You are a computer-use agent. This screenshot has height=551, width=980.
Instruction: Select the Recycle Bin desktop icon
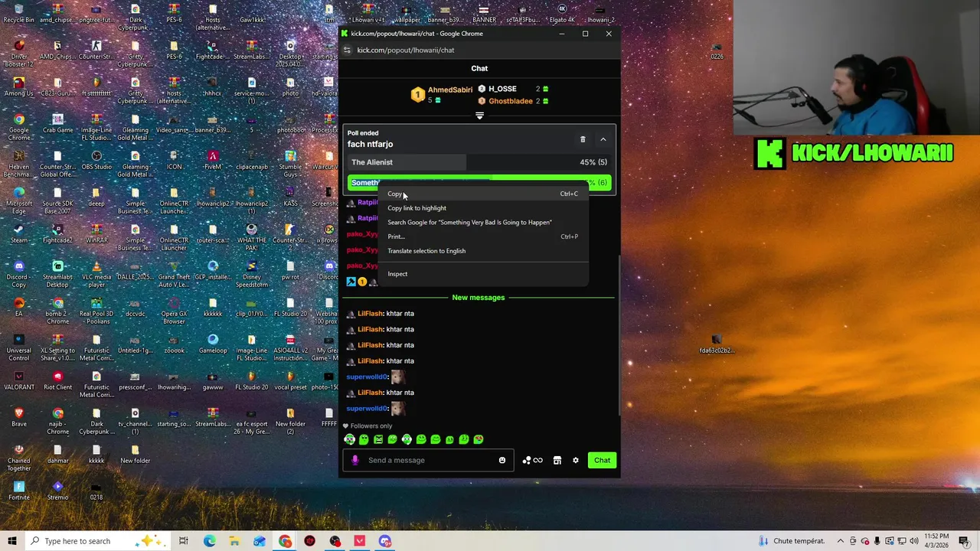[x=18, y=14]
